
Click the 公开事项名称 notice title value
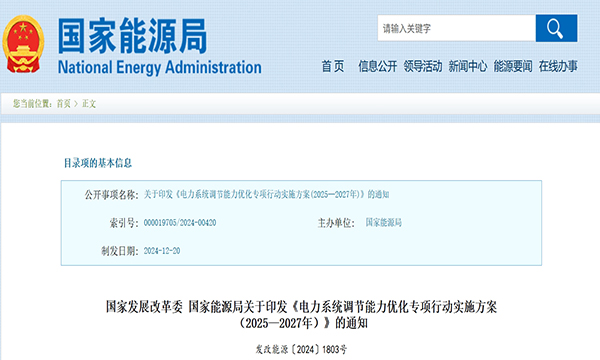click(266, 194)
